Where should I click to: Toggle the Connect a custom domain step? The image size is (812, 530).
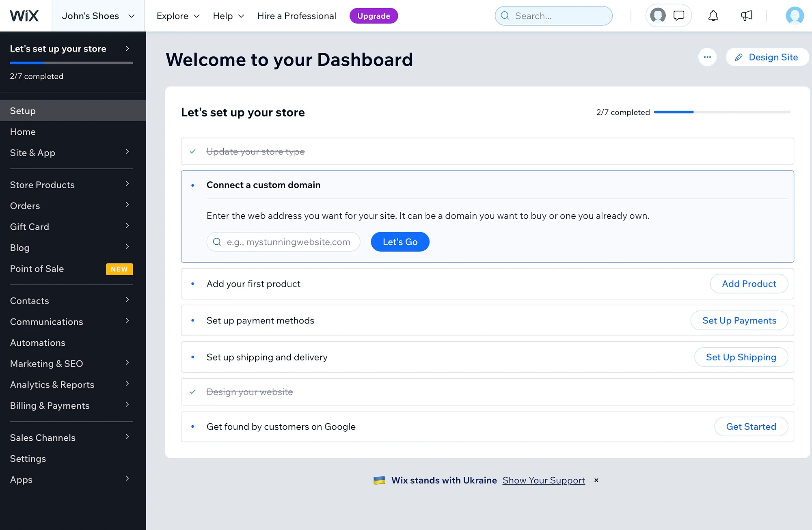[x=263, y=185]
